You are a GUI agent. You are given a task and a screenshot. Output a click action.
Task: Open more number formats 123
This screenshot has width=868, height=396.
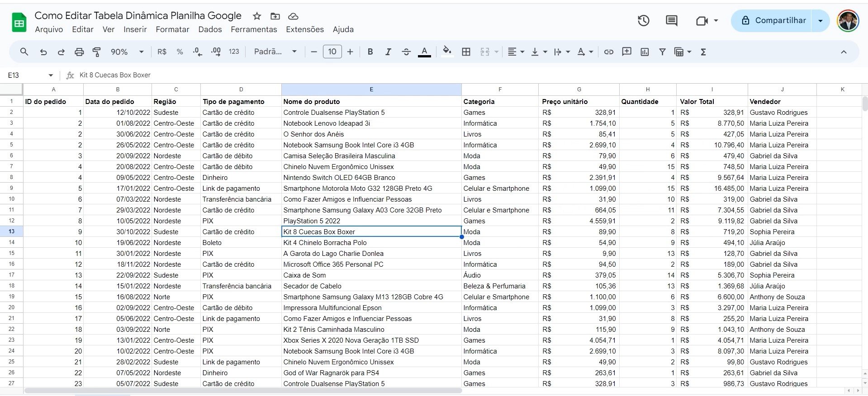[234, 52]
